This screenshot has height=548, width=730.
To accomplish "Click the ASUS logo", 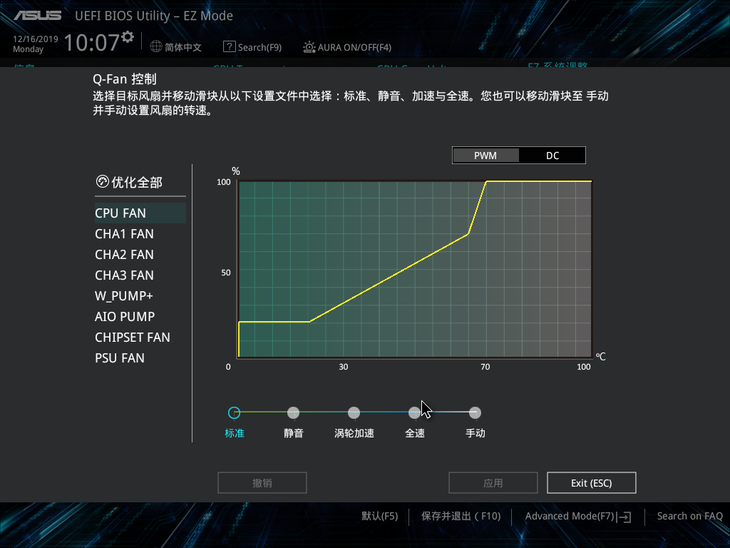I will coord(37,15).
